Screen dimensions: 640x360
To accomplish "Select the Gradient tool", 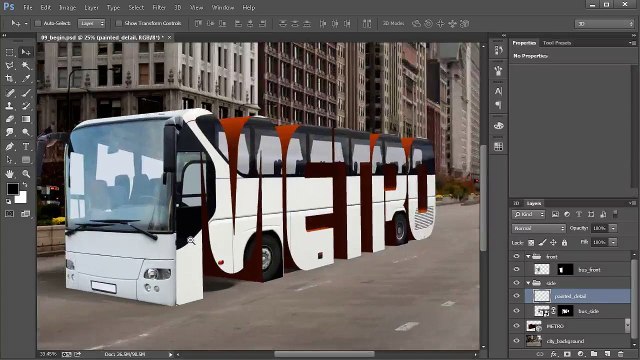I will coord(26,119).
